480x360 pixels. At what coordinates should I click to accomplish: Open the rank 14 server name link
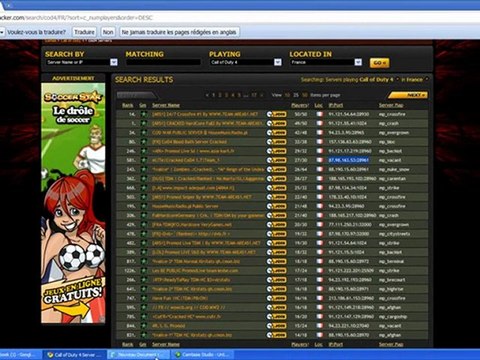205,114
